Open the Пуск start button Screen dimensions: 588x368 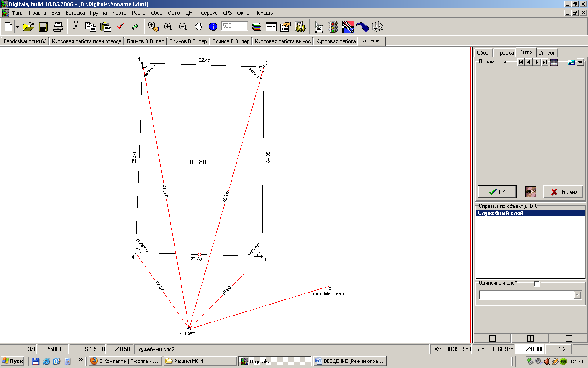pos(13,361)
